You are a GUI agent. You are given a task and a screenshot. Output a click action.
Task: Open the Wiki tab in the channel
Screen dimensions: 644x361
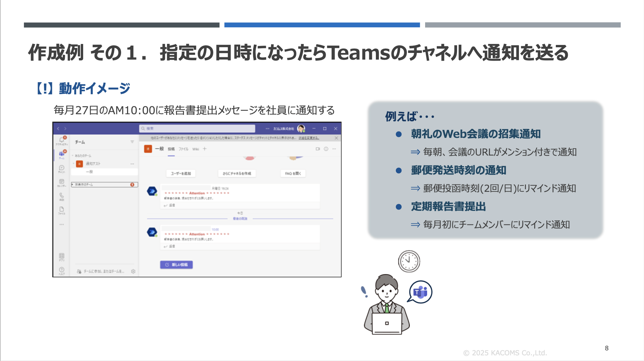tap(196, 149)
